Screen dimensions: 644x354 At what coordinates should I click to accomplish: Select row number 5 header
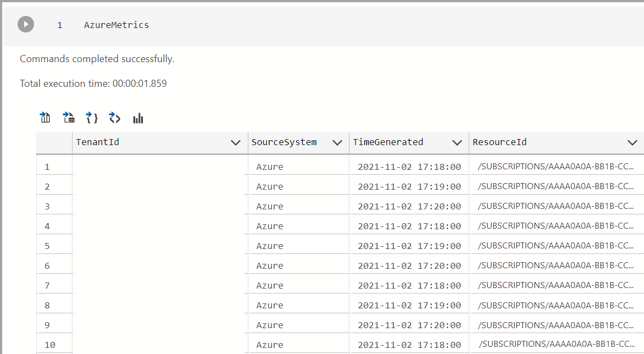pyautogui.click(x=47, y=246)
